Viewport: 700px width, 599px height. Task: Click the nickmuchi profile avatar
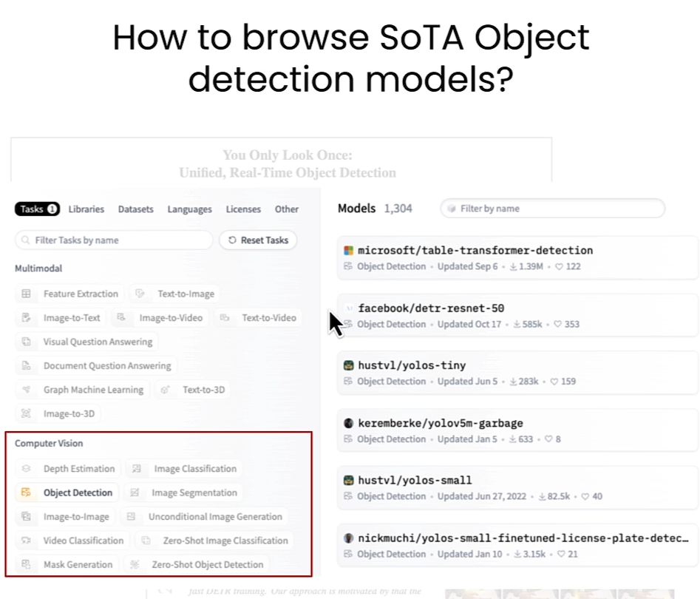click(349, 538)
